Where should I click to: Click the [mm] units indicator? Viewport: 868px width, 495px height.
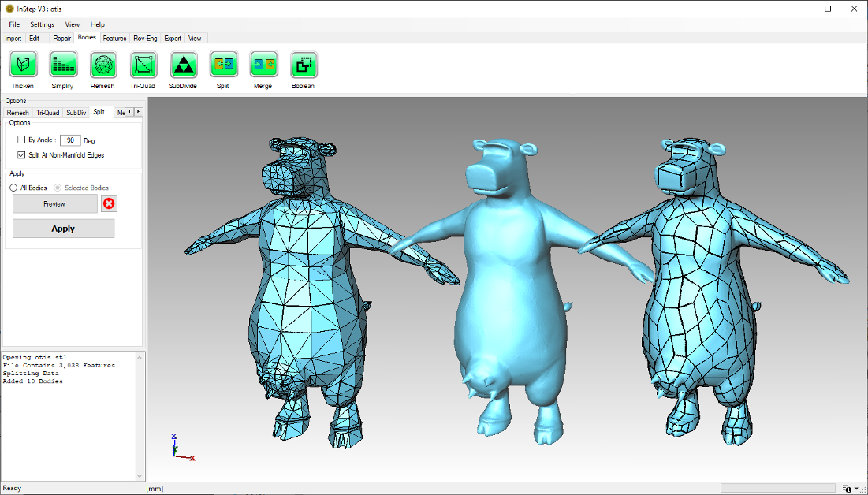pyautogui.click(x=155, y=489)
